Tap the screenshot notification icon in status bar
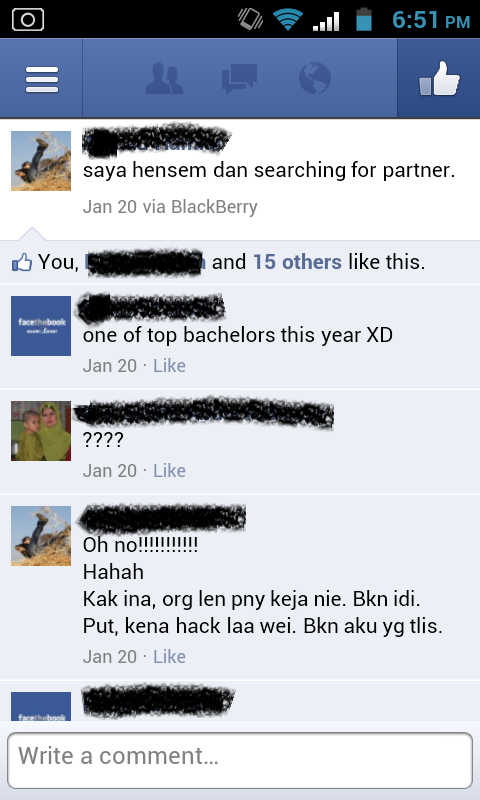The width and height of the screenshot is (480, 800). pos(28,20)
